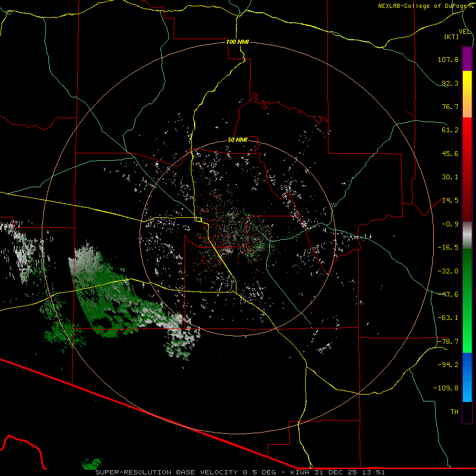
Task: Click the blue segment of the velocity color bar
Action: point(467,377)
